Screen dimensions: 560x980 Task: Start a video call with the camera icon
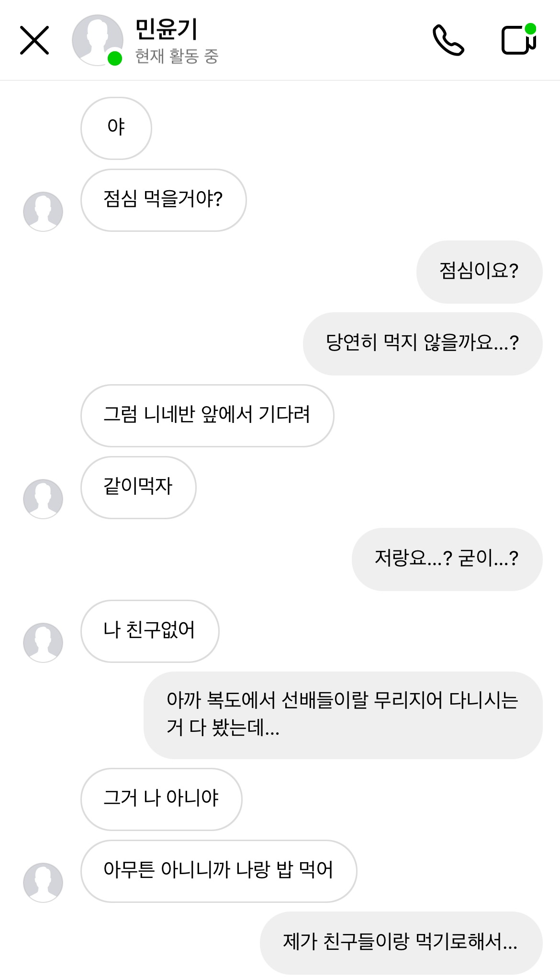(x=518, y=40)
